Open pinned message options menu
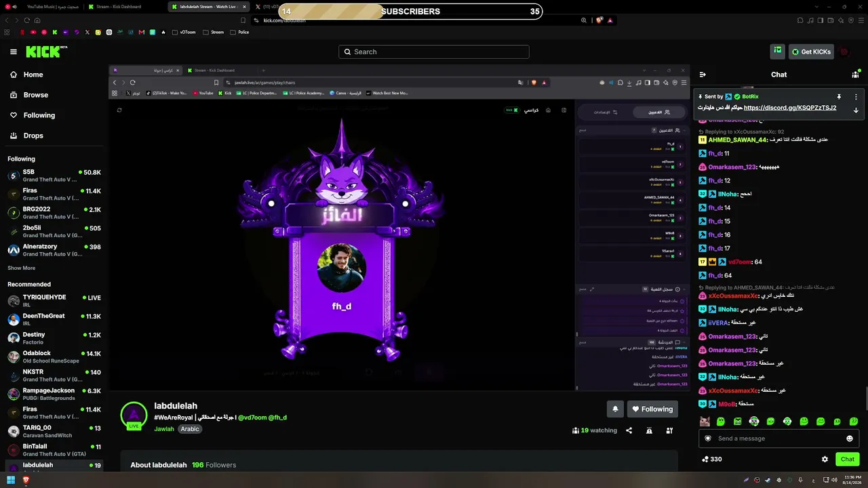Screen dimensions: 868x488 (x=856, y=97)
